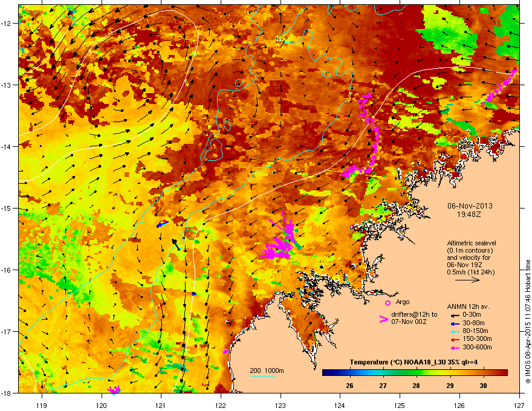Viewport: 532px width, 411px height.
Task: Click the '300-600m' depth label
Action: click(x=477, y=348)
